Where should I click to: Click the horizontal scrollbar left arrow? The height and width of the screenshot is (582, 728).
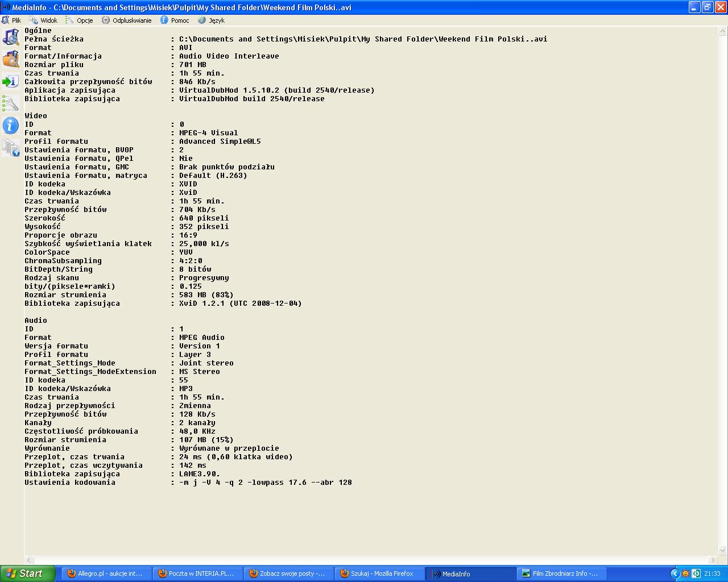(29, 560)
